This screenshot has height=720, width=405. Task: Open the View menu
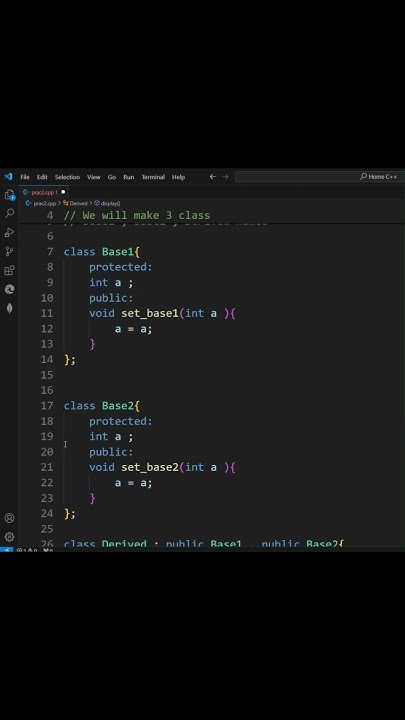pyautogui.click(x=94, y=177)
